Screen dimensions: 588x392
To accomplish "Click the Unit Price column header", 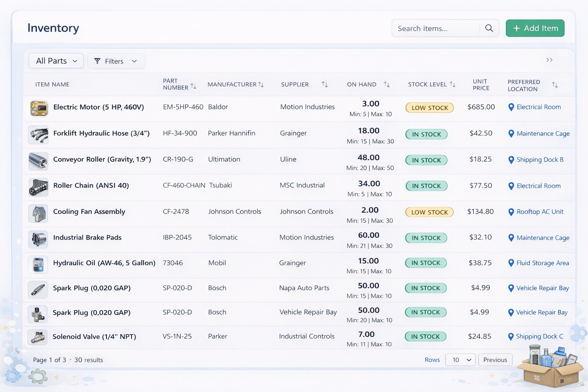I will (x=481, y=85).
